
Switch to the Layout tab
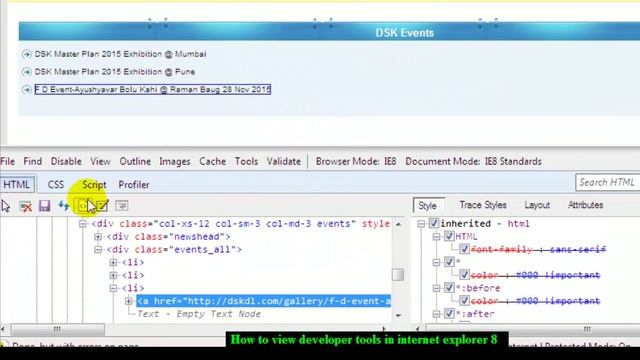point(537,205)
